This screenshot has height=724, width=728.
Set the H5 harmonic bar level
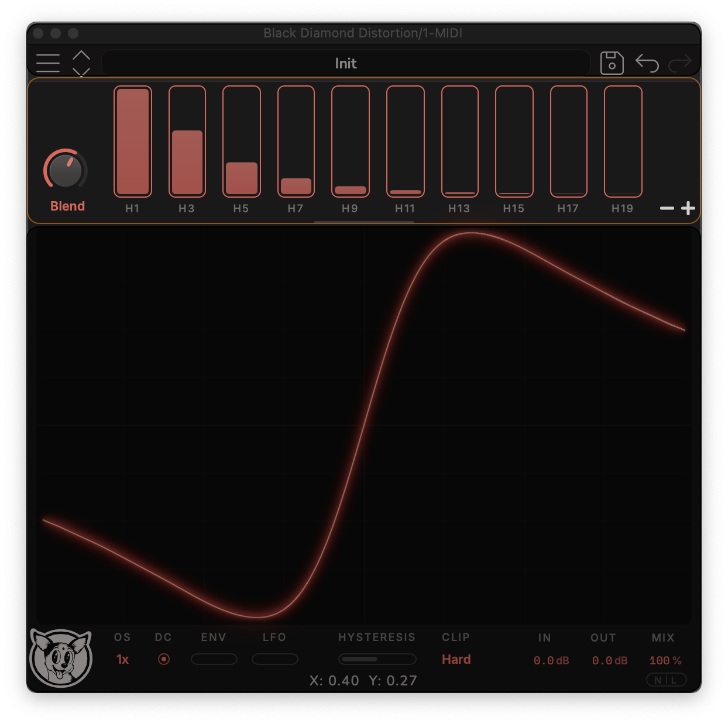(242, 142)
